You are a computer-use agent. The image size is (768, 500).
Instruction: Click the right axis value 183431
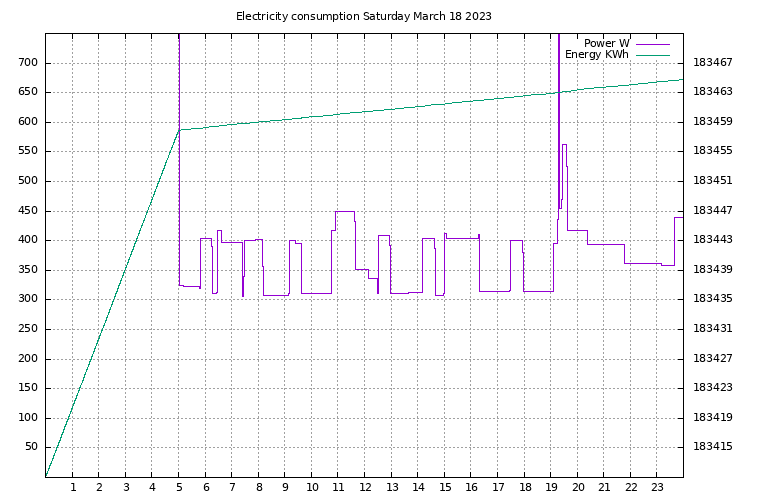click(x=713, y=329)
